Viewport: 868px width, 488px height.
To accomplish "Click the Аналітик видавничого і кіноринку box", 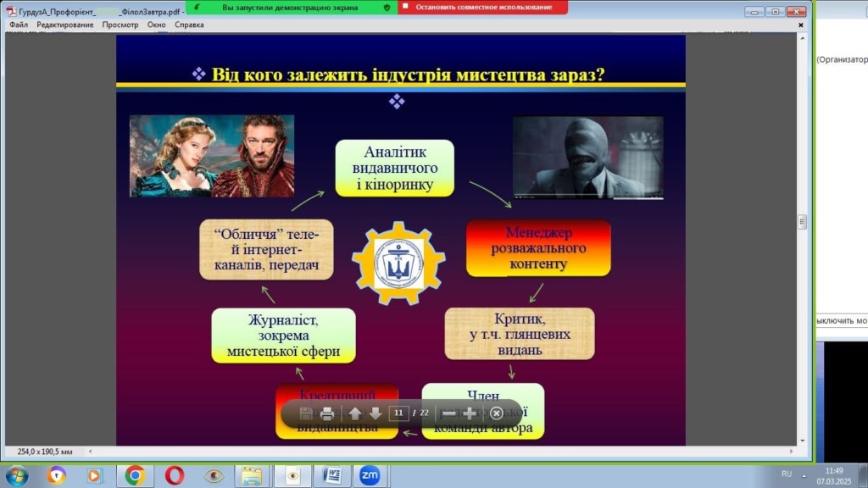I will [395, 169].
